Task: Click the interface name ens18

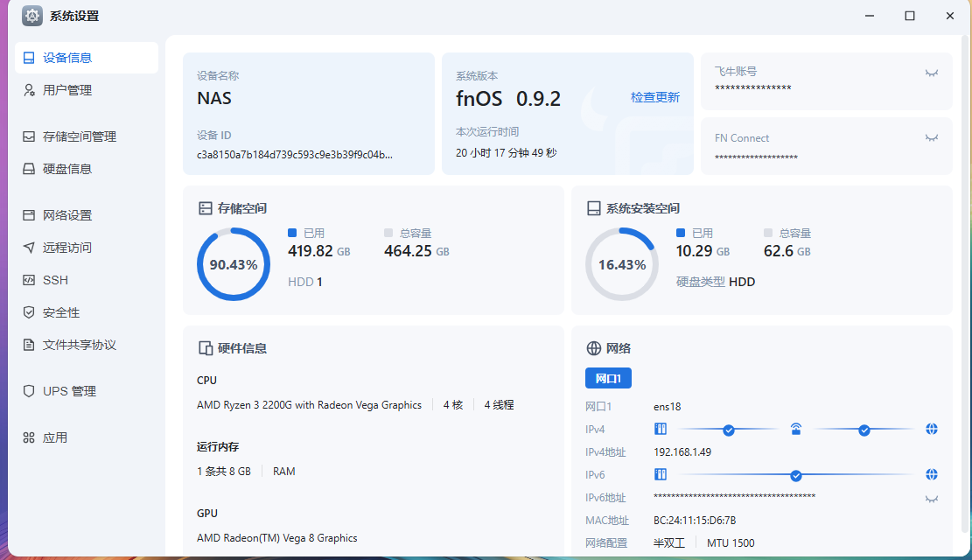Action: pos(667,407)
